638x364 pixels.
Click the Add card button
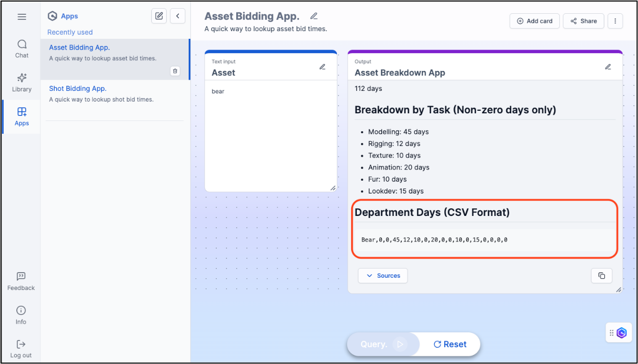pos(534,21)
